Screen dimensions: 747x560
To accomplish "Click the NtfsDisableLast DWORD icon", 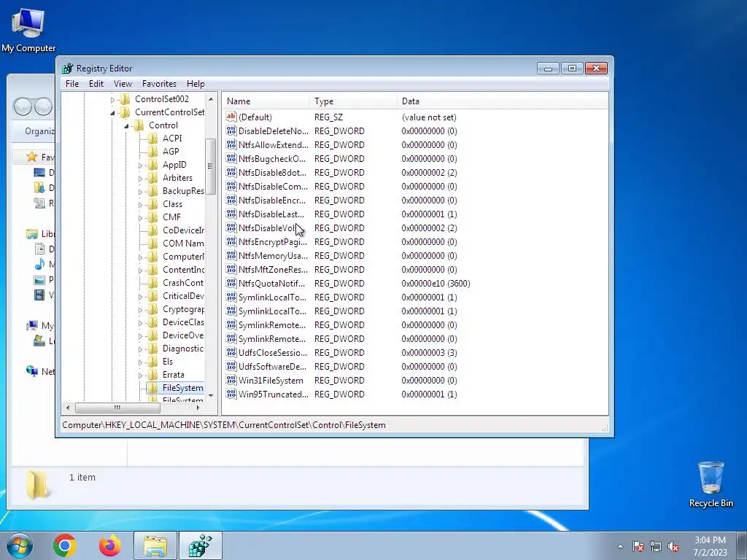I will click(231, 214).
